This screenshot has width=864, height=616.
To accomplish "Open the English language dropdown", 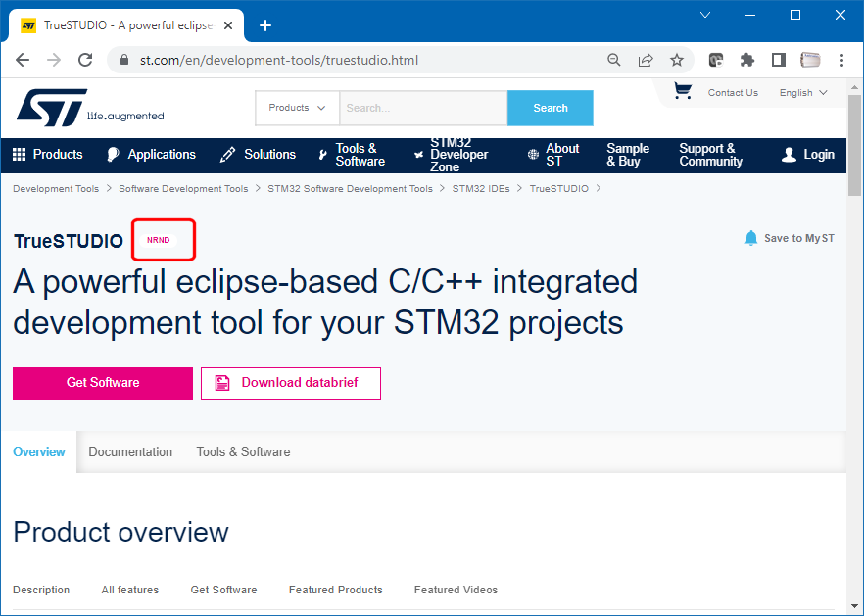I will pyautogui.click(x=803, y=93).
